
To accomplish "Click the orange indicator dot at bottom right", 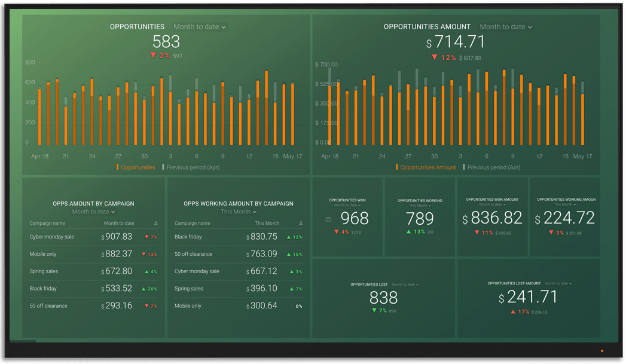I will [x=601, y=351].
